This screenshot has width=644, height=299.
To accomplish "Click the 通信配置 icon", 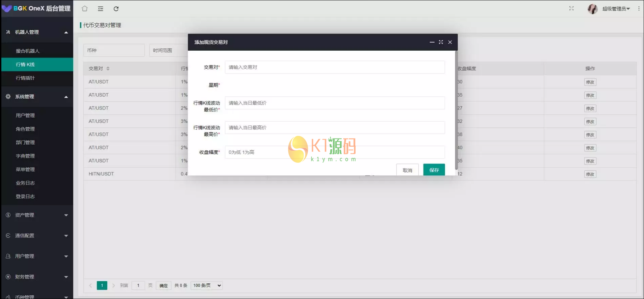I will [8, 236].
